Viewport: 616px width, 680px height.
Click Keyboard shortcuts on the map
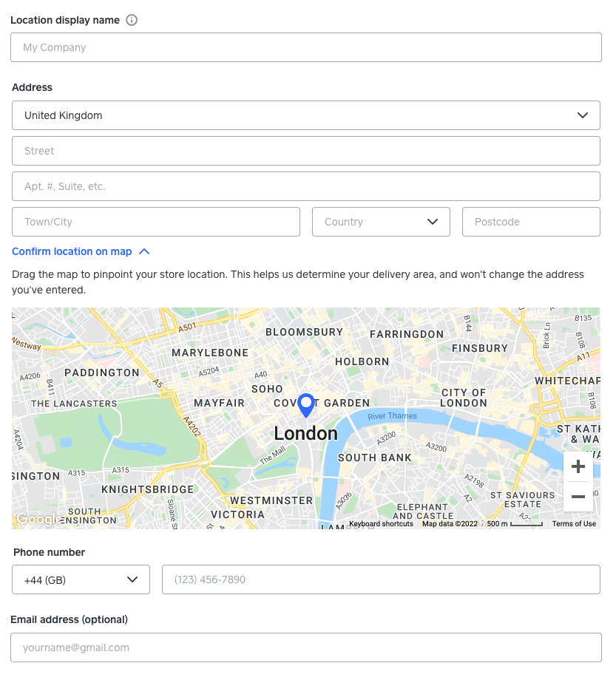(x=381, y=524)
